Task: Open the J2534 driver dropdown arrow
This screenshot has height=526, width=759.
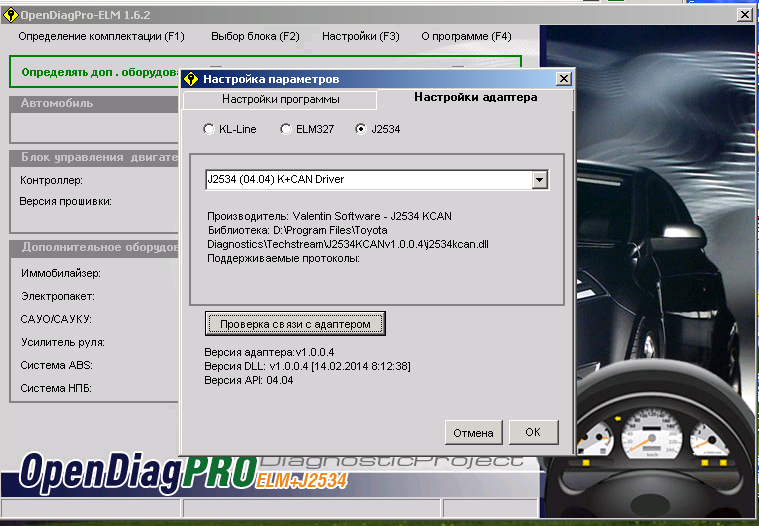Action: point(540,180)
